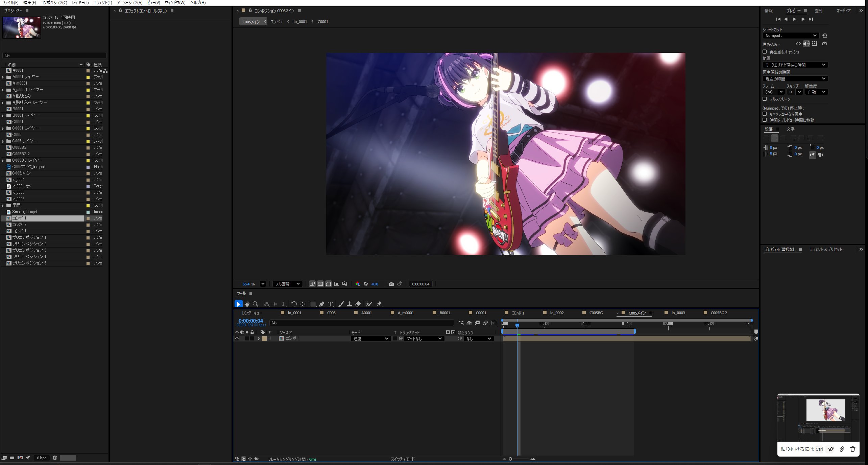Switch to the lo_0002 timeline tab

click(x=556, y=313)
